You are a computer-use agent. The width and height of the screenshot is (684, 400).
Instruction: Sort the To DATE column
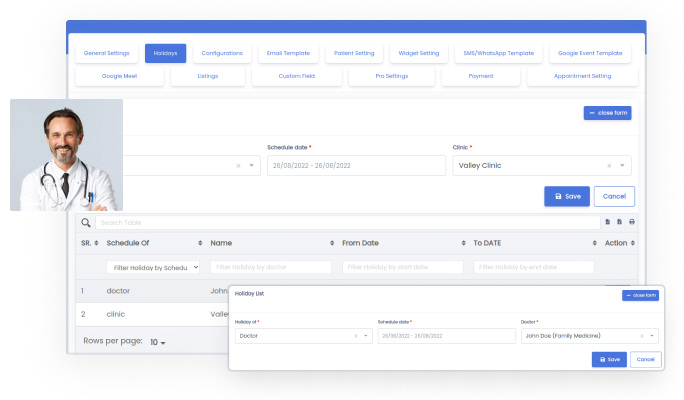[595, 243]
